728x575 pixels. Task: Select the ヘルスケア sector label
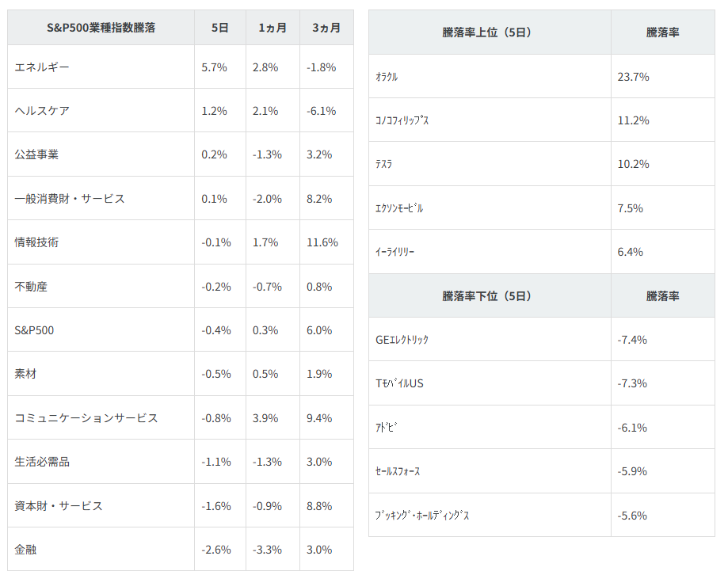[x=42, y=111]
